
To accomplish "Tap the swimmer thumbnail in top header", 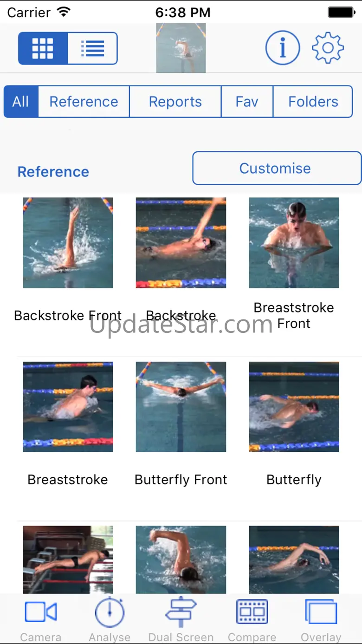I will click(181, 48).
